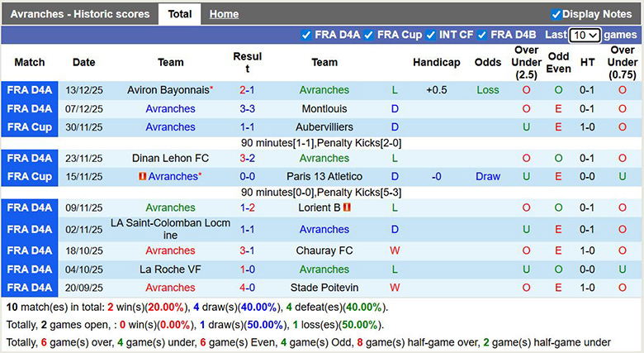Screen dimensions: 644x353
Task: Uncheck the FRA D4A filter checkbox
Action: tap(307, 35)
